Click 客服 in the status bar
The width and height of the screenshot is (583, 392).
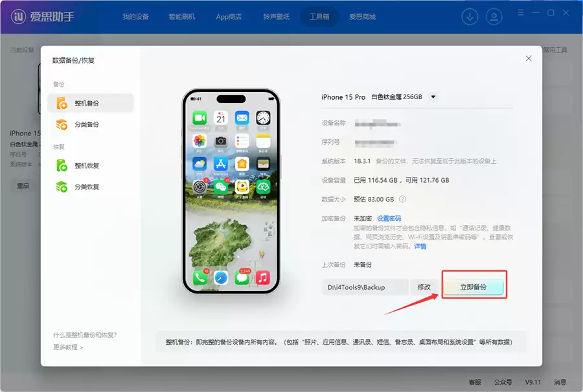point(475,382)
